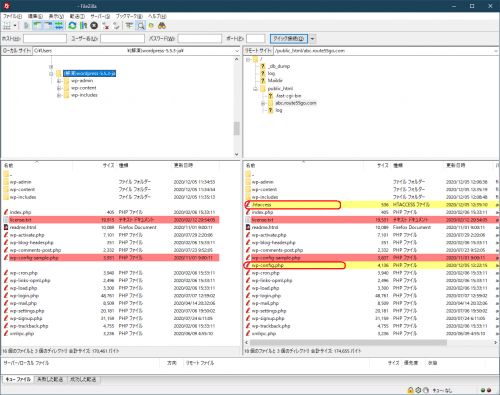
Task: Click the remote list horizontal scrollbar
Action: 348,342
